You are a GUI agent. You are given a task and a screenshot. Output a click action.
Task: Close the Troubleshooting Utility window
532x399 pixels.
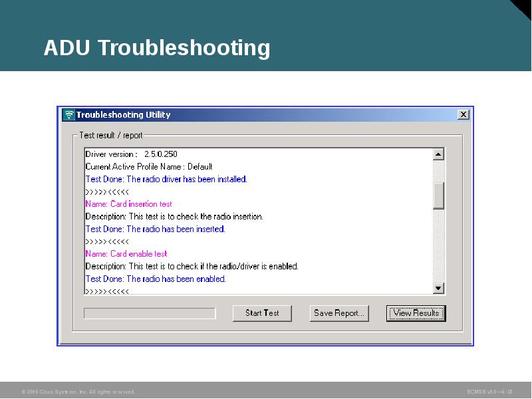[x=464, y=114]
